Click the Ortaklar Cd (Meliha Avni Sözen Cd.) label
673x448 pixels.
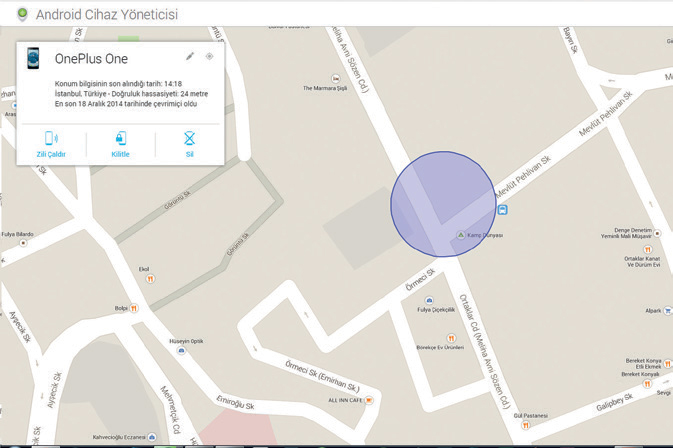pos(485,351)
